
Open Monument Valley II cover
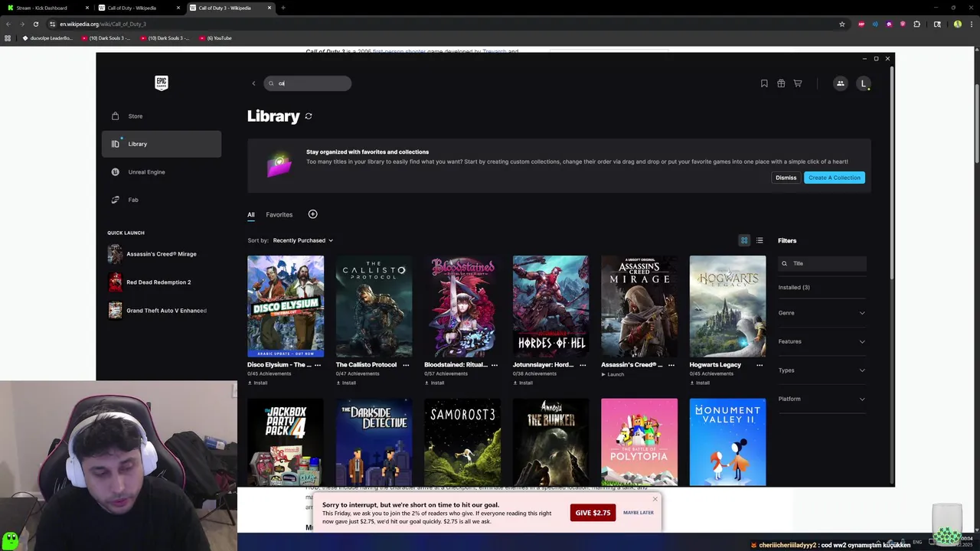click(x=727, y=442)
